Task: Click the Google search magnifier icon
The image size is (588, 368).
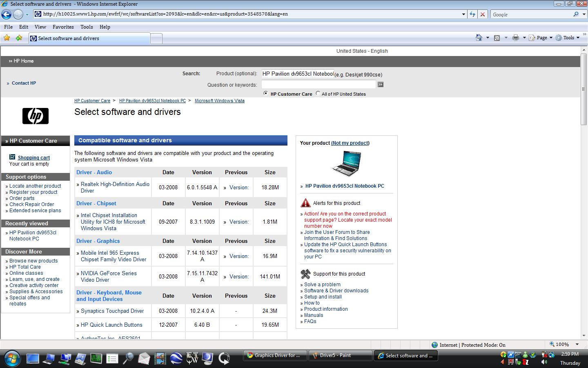Action: (576, 14)
